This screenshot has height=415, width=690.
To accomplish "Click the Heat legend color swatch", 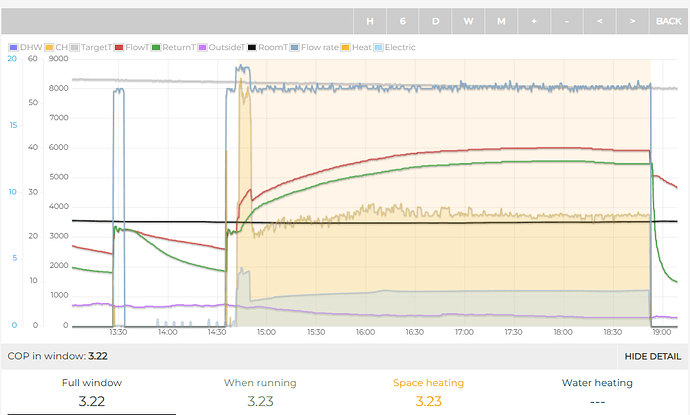I will click(x=346, y=47).
